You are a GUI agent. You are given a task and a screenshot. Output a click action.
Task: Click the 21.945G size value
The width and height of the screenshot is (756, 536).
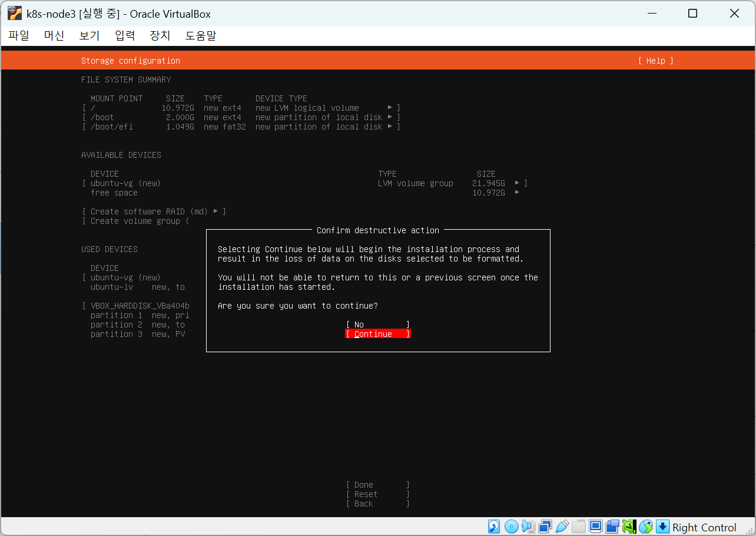point(489,183)
